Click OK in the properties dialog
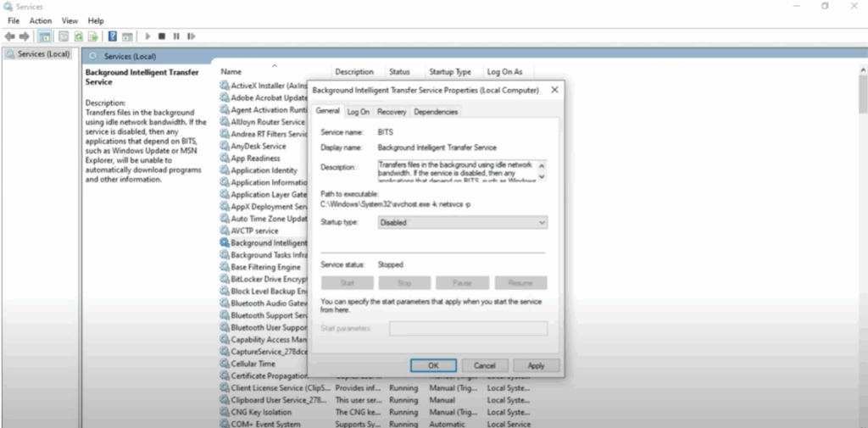This screenshot has width=868, height=428. [433, 365]
